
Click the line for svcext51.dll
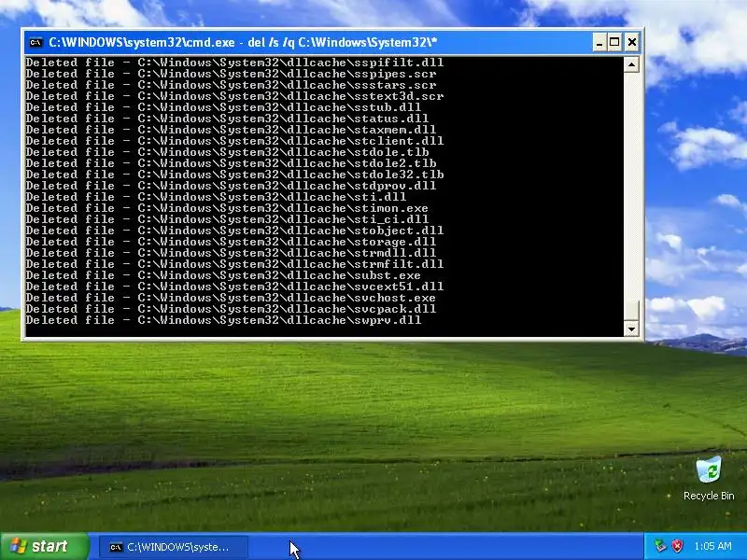pos(234,287)
